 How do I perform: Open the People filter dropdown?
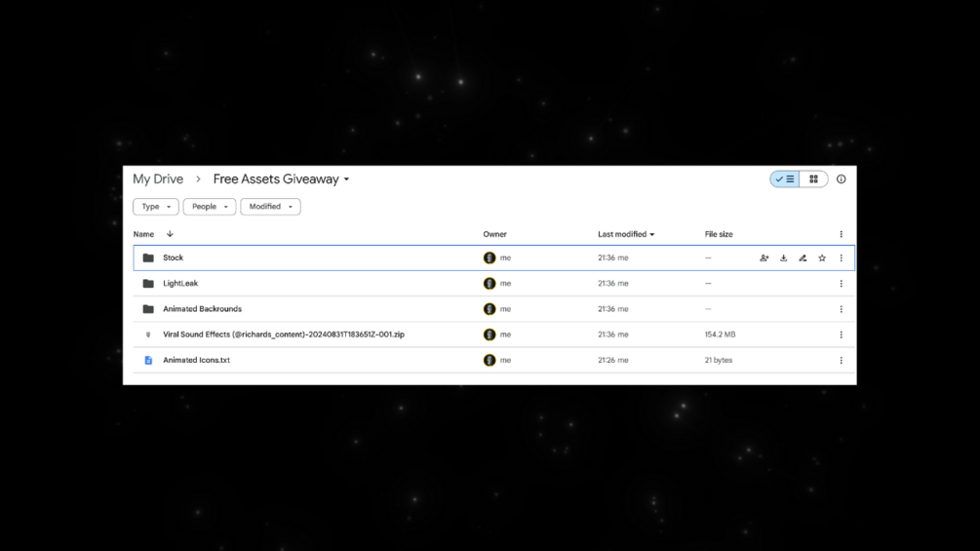(210, 207)
